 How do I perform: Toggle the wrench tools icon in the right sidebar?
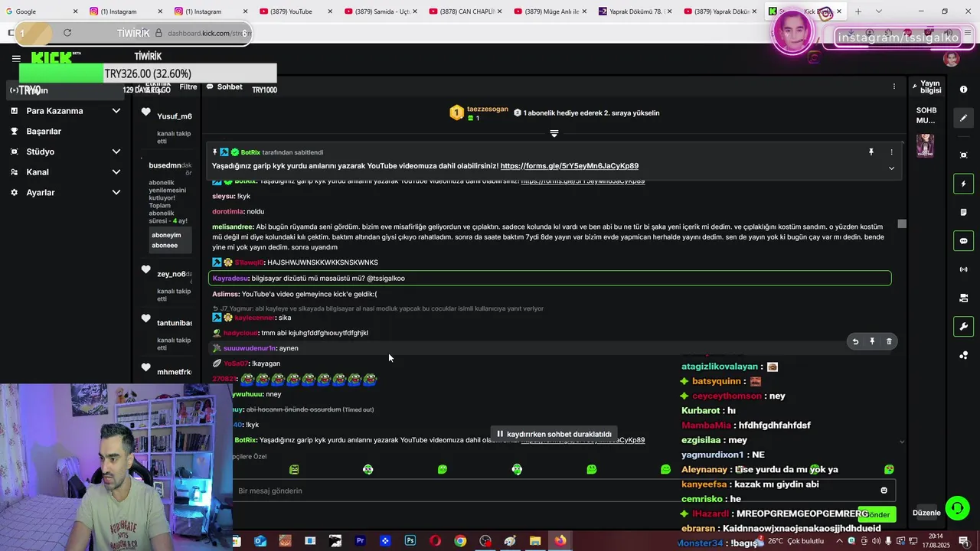pos(963,327)
